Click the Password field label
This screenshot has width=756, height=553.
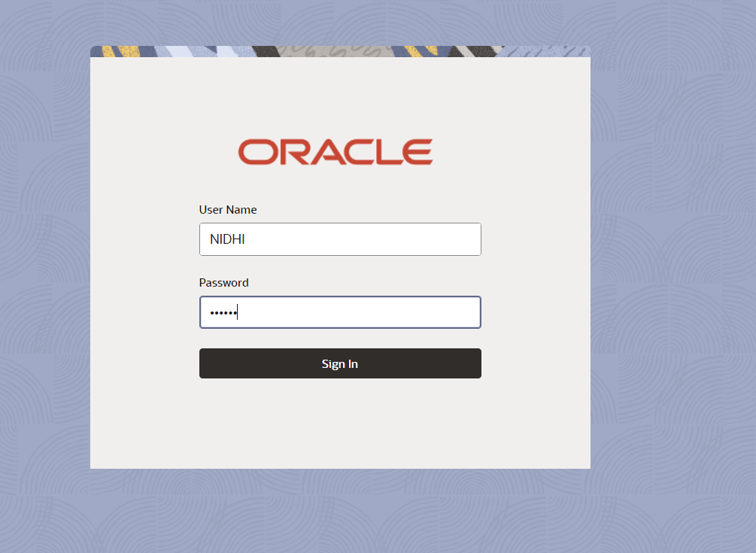coord(223,282)
